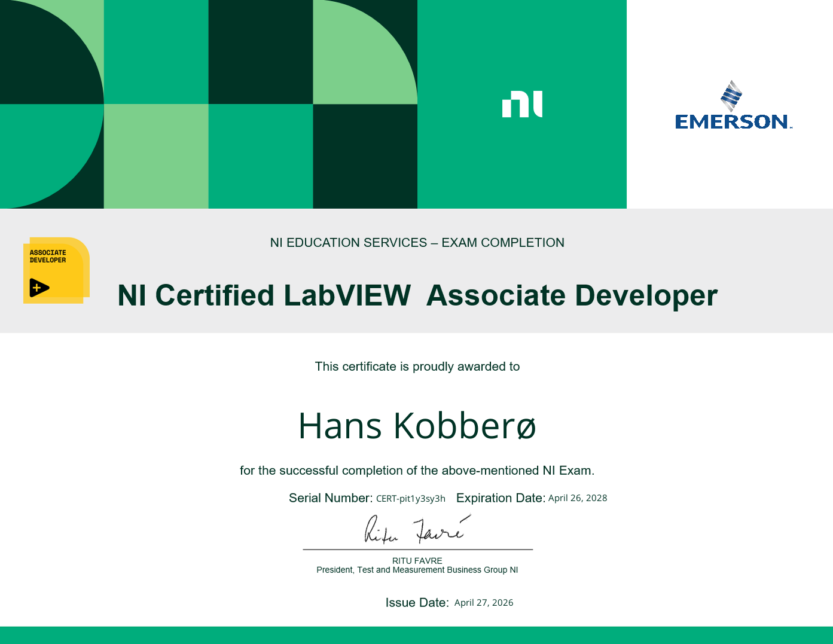Click the white NI logo
The width and height of the screenshot is (833, 644).
[522, 104]
